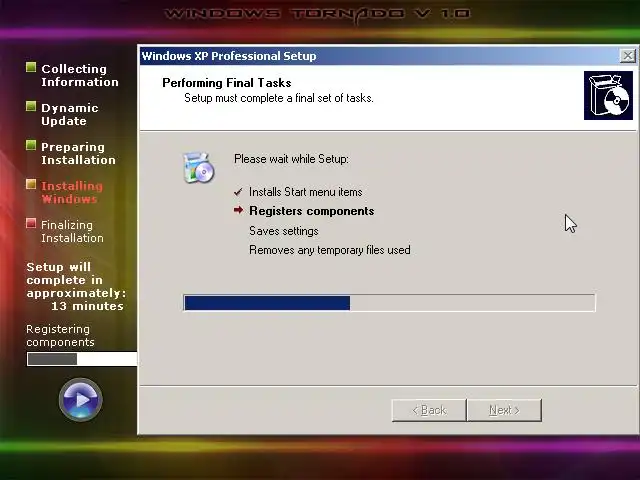Click the Please wait while Setup text
Screen dimensions: 640x480
coord(291,159)
